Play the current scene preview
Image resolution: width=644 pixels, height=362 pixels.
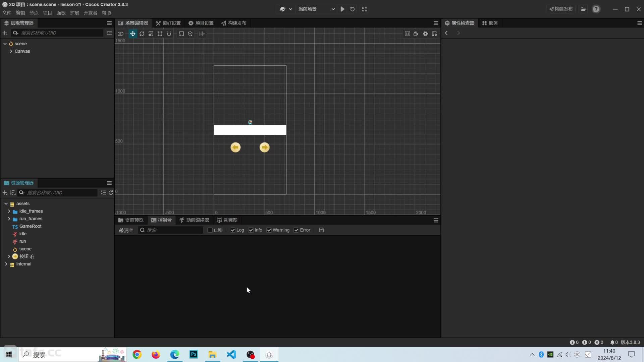click(x=342, y=9)
